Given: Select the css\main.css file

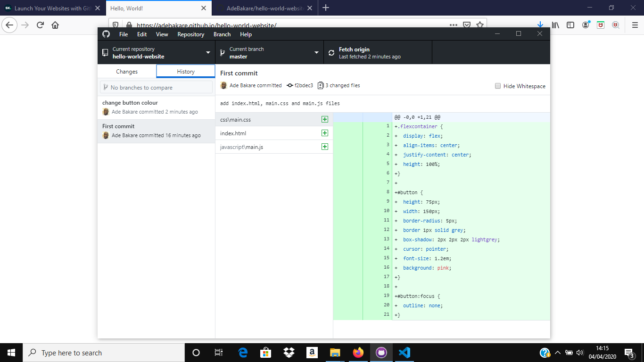Looking at the screenshot, I should [274, 119].
